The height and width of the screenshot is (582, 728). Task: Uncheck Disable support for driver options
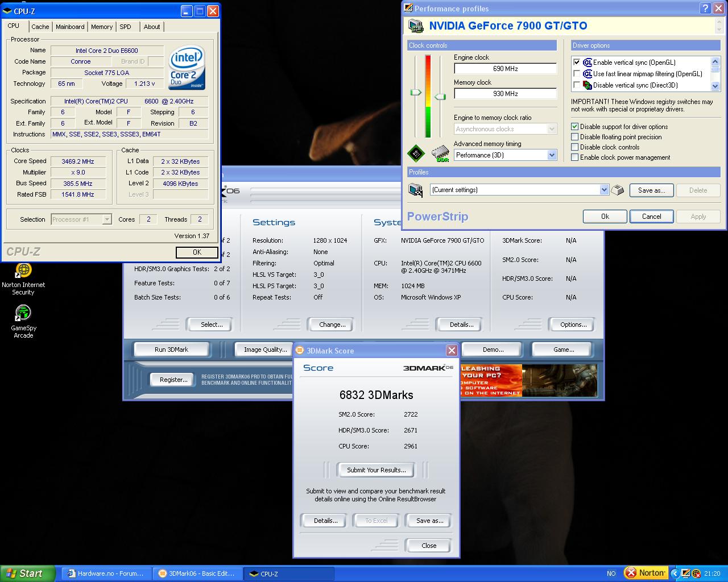(574, 127)
